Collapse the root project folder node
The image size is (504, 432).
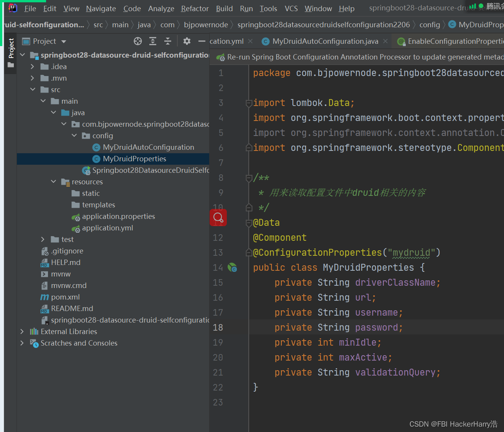[23, 55]
